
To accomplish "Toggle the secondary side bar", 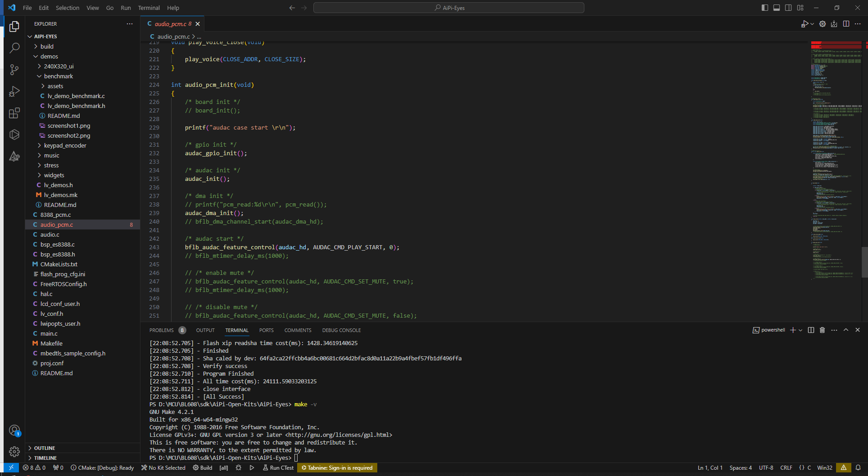I will (788, 8).
